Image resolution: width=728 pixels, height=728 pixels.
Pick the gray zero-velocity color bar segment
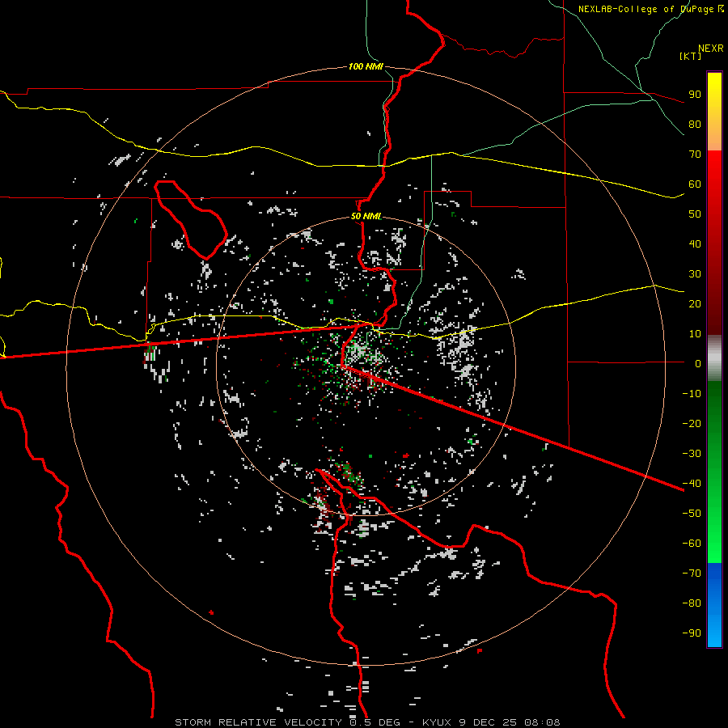pyautogui.click(x=714, y=358)
